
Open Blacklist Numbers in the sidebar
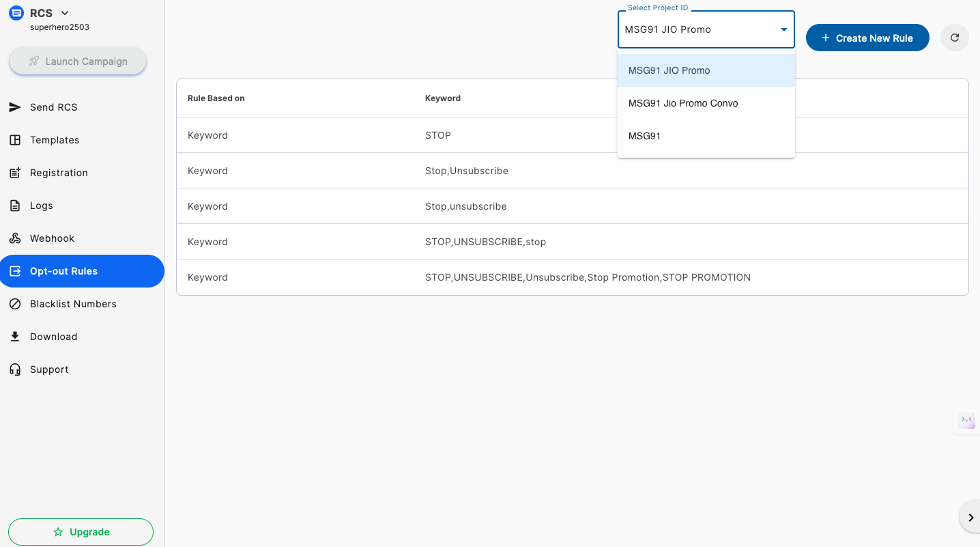click(82, 304)
